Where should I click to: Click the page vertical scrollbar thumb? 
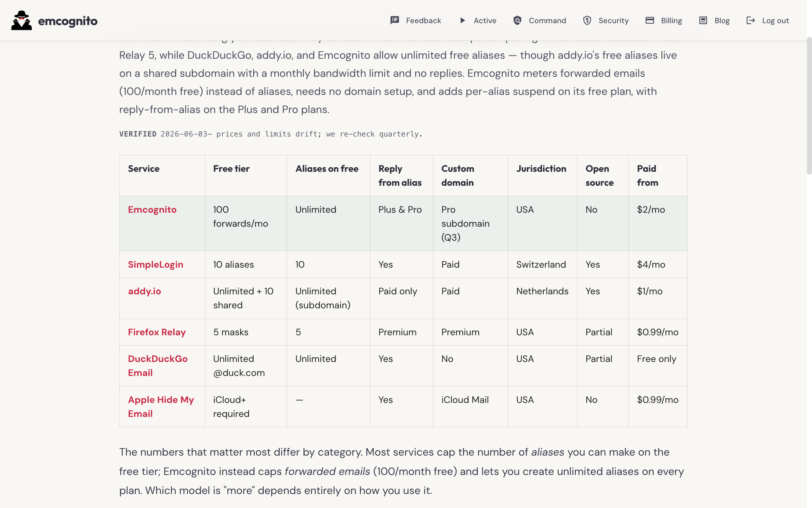click(809, 106)
